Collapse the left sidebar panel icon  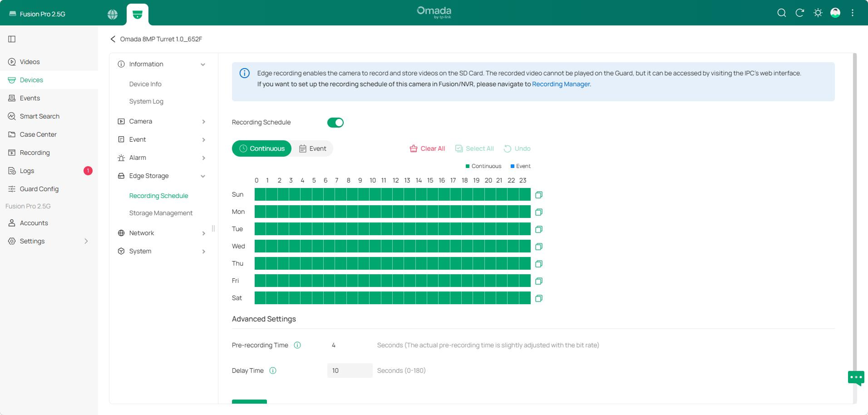[x=12, y=39]
